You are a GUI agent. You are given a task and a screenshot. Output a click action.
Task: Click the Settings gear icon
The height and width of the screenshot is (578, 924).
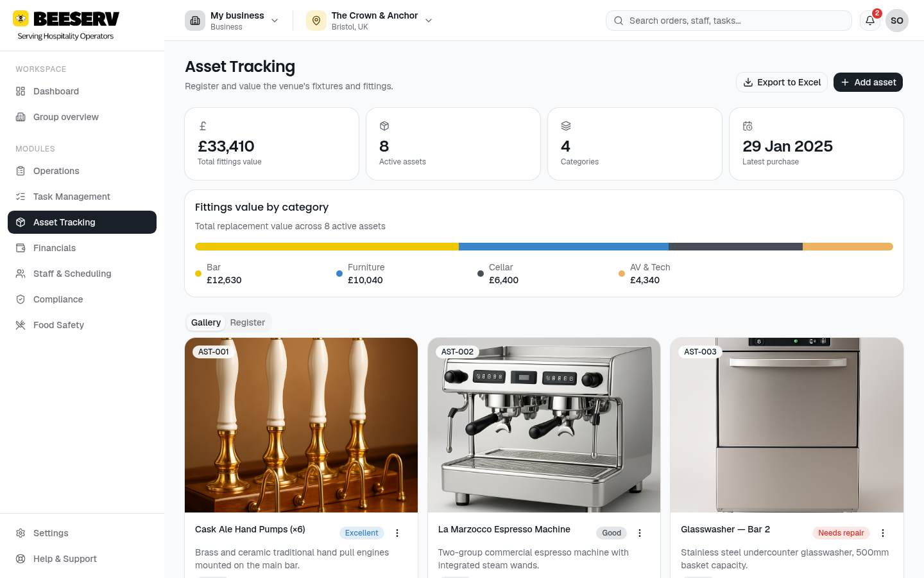(21, 533)
